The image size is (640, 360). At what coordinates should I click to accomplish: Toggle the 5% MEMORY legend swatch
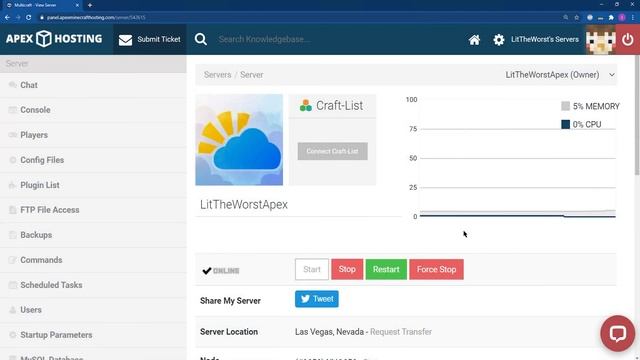(565, 106)
